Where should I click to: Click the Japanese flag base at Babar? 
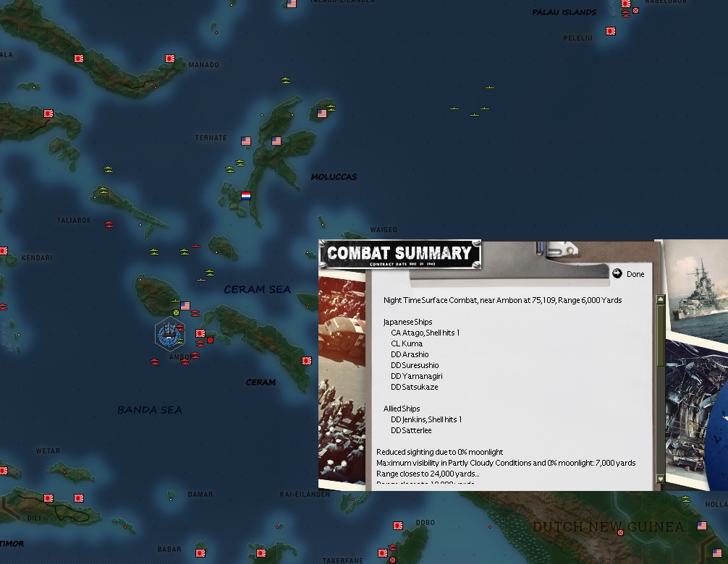[x=200, y=553]
